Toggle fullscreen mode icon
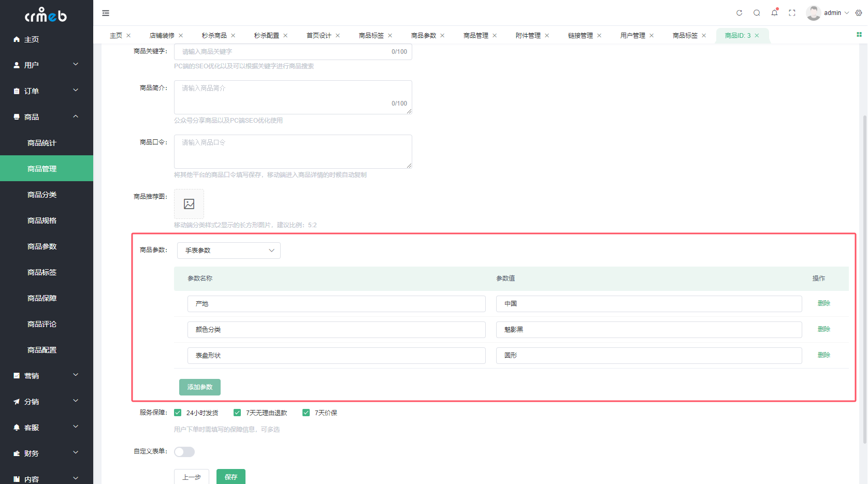The height and width of the screenshot is (484, 868). click(x=792, y=13)
